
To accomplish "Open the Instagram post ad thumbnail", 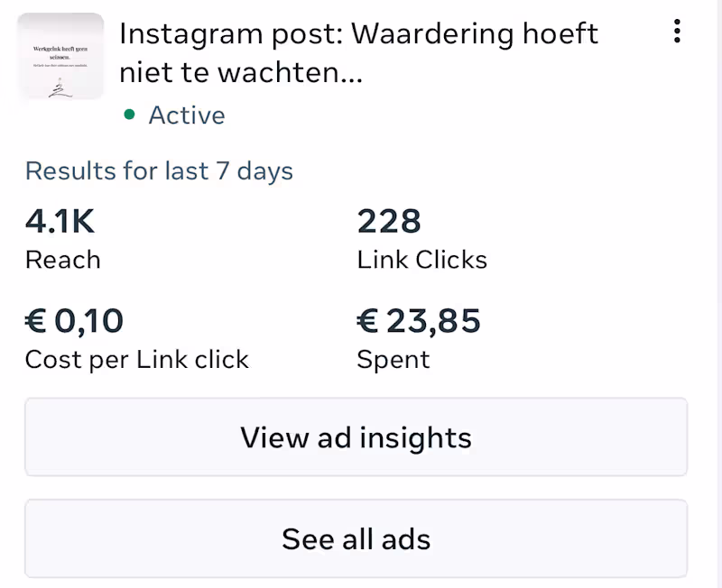I will click(60, 56).
